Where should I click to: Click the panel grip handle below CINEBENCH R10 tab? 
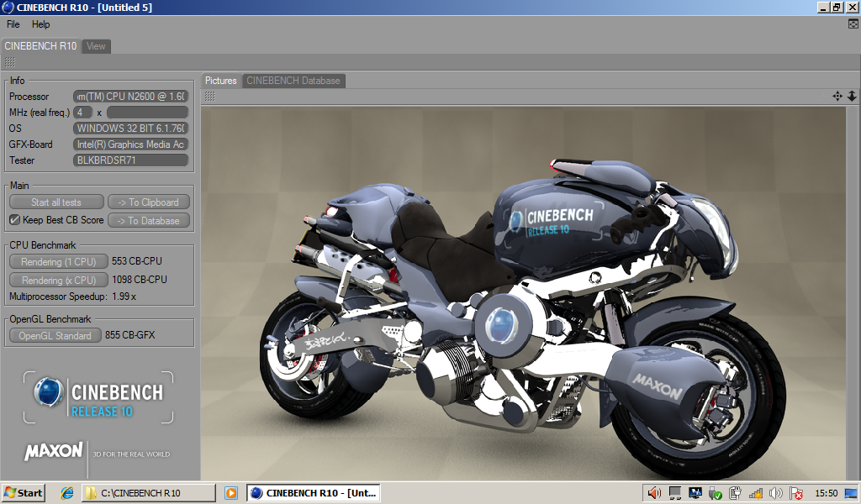tap(10, 62)
